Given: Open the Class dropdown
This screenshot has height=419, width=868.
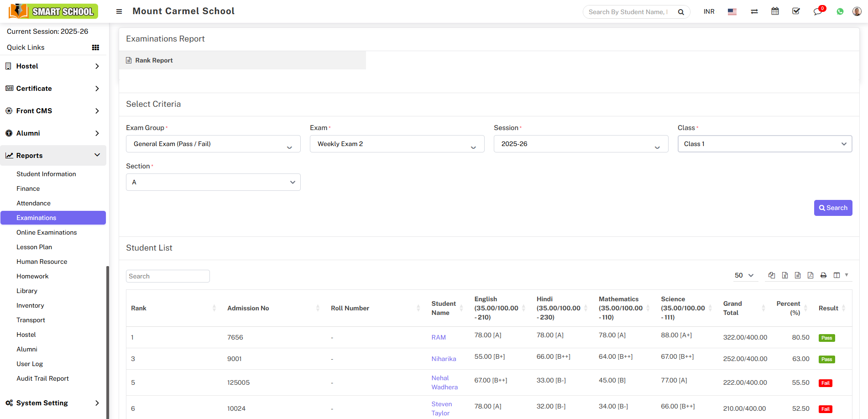Looking at the screenshot, I should pos(764,144).
